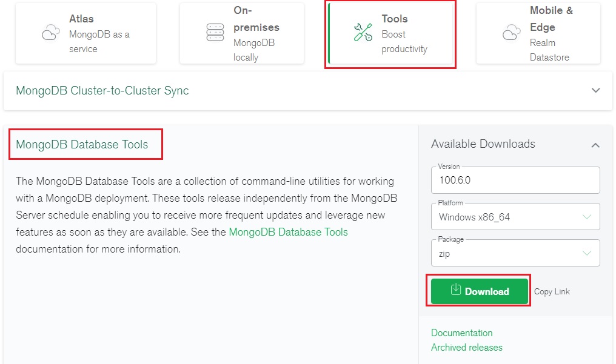Select the Tools Boost productivity tab

click(390, 33)
